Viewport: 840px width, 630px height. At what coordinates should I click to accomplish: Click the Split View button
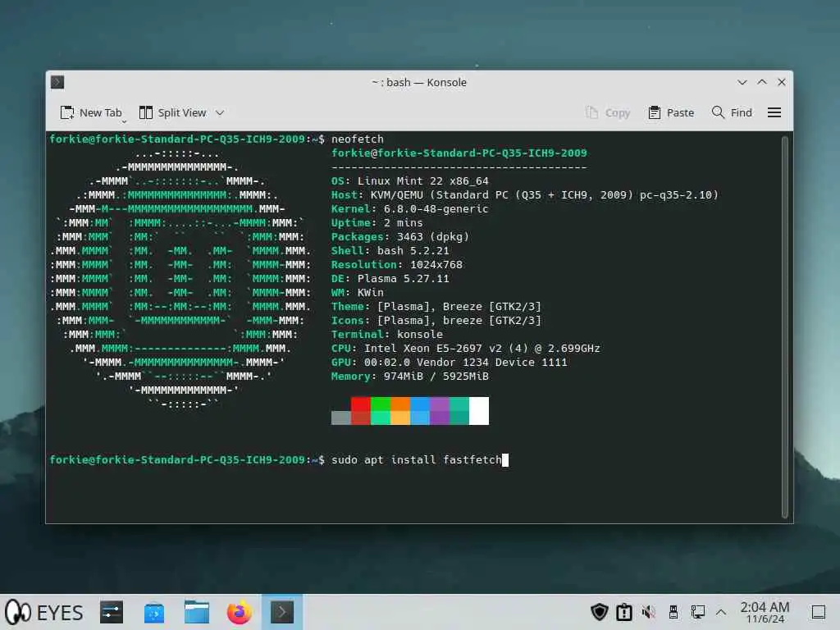coord(172,112)
